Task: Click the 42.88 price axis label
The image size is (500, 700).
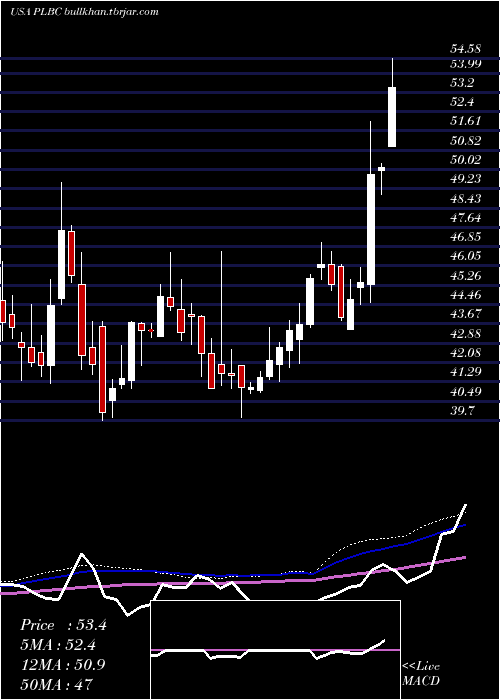Action: click(465, 334)
